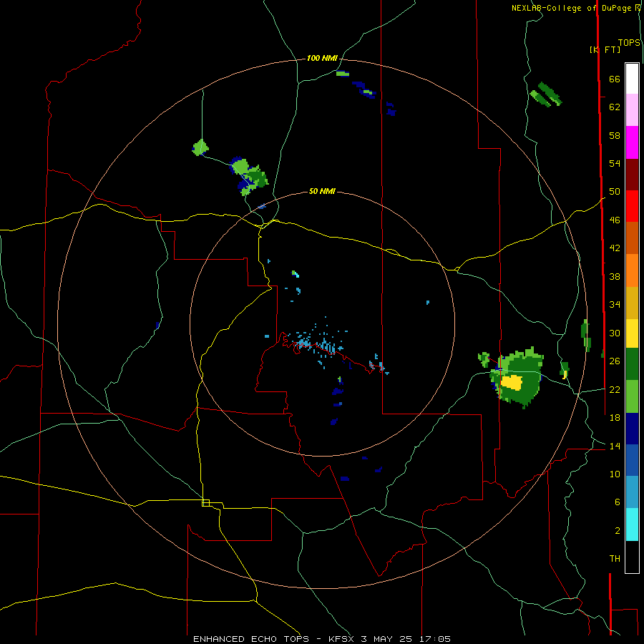
Task: Click the "100 NMI" range ring label
Action: 322,58
